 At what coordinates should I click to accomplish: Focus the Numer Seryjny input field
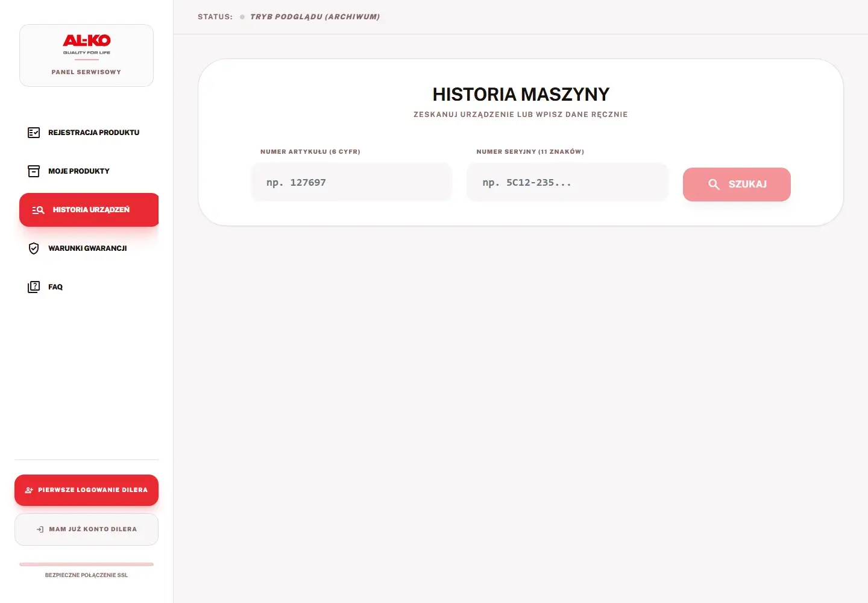click(567, 182)
